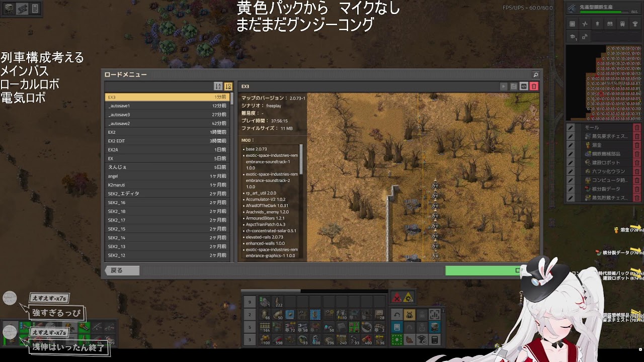The height and width of the screenshot is (362, 644).
Task: Click the calculator shortcut icon
Action: pyautogui.click(x=435, y=340)
